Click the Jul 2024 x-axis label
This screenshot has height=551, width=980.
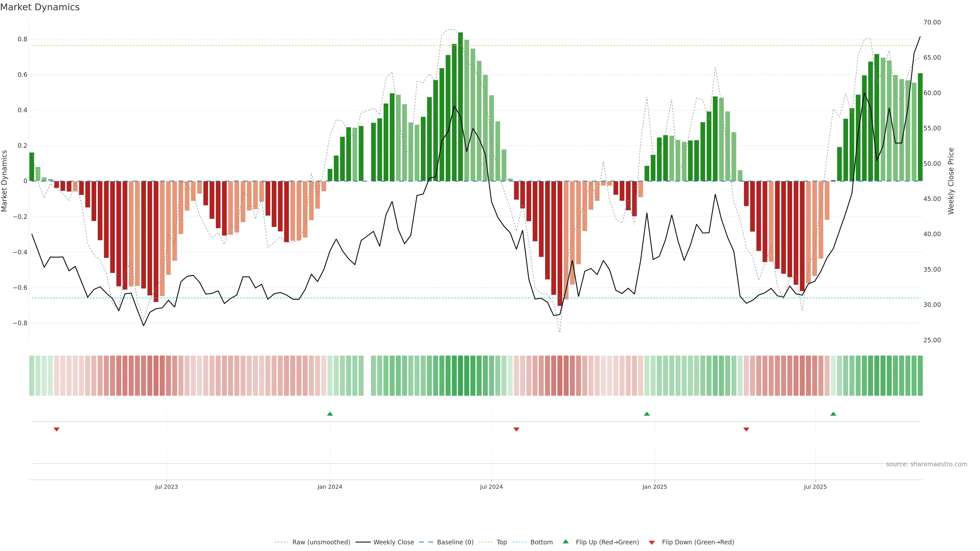491,487
